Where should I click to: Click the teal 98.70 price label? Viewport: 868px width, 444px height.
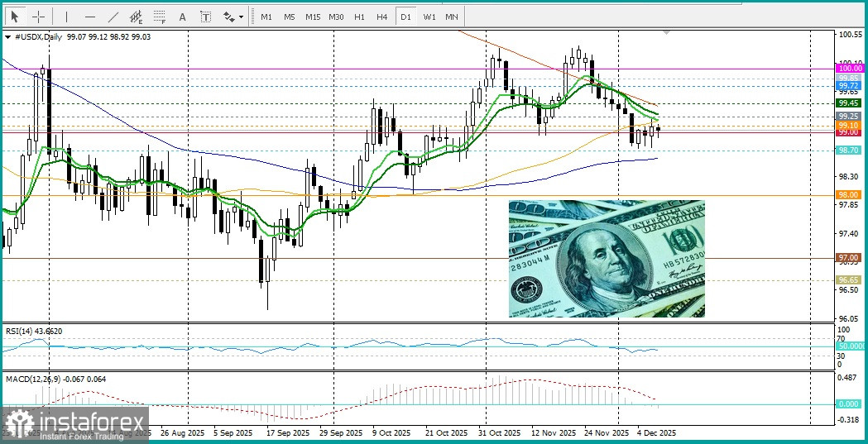848,150
